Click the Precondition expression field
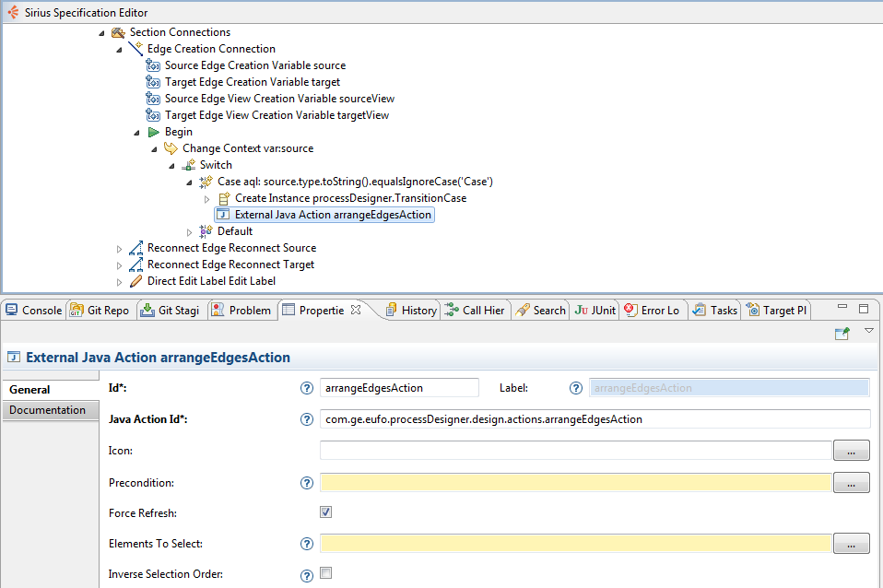This screenshot has height=588, width=883. 575,483
